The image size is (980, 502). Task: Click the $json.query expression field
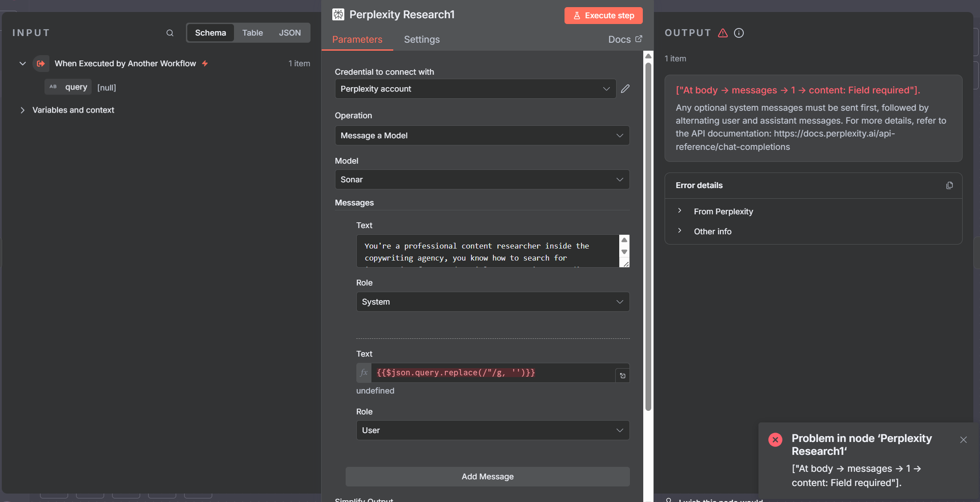coord(493,373)
